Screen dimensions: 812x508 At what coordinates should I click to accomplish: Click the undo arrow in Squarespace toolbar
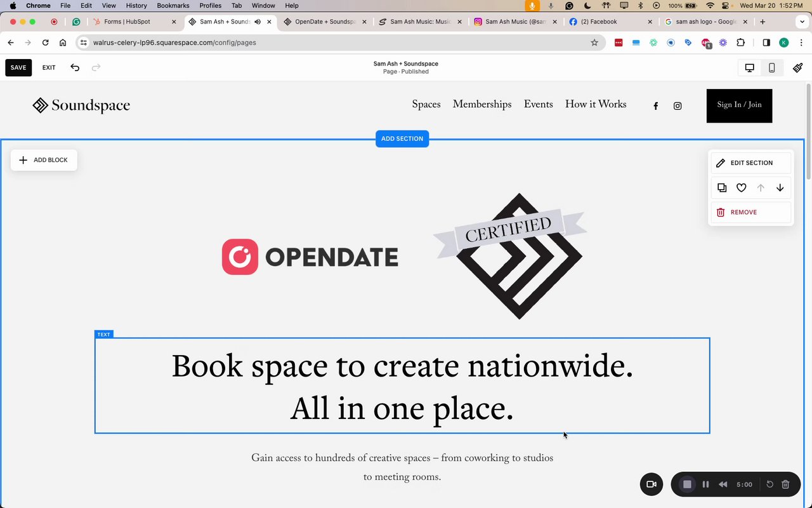[x=75, y=67]
